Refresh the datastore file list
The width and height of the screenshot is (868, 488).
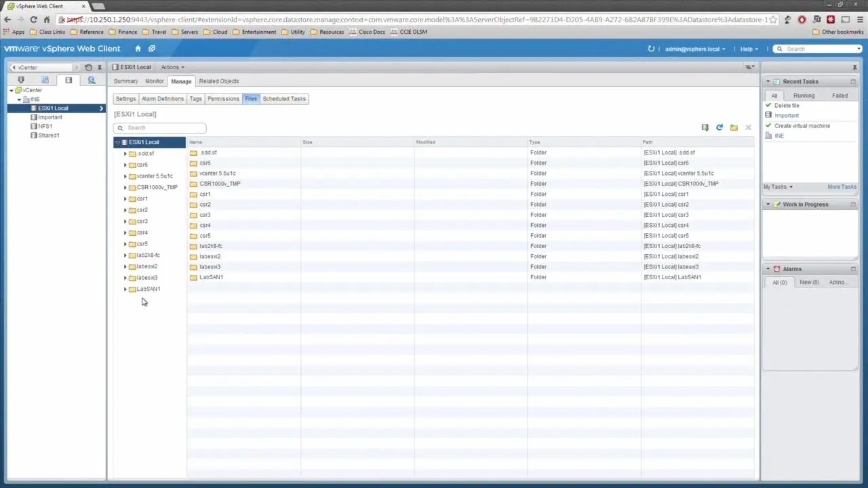719,127
